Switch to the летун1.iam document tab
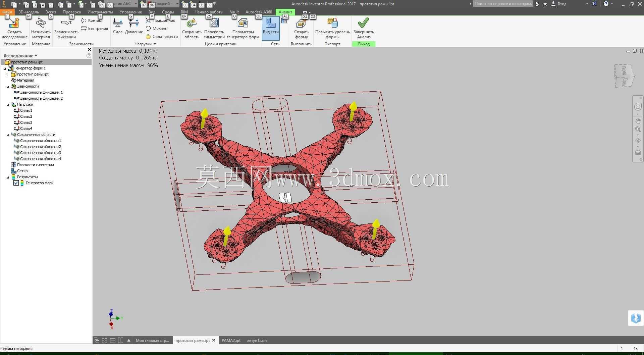This screenshot has width=644, height=355. pos(257,340)
